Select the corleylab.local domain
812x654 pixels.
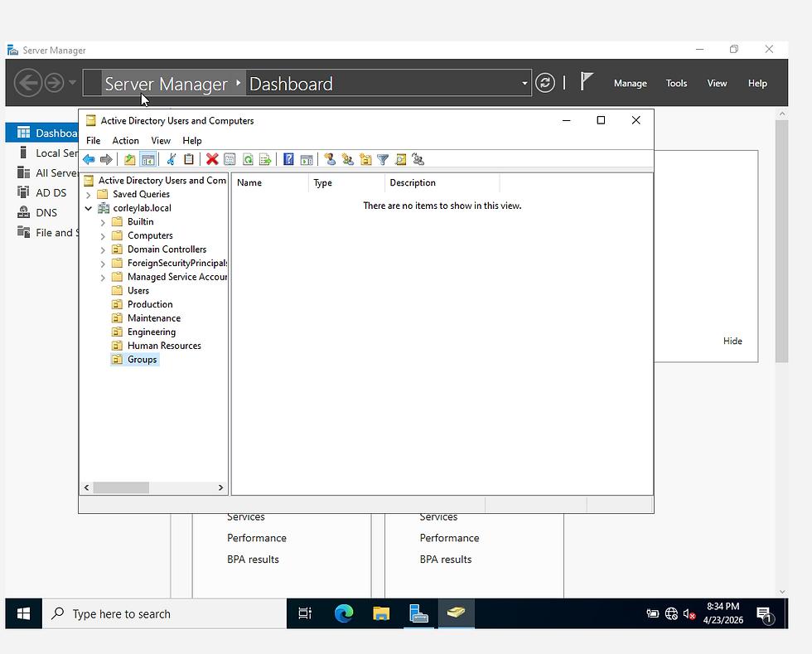click(x=142, y=208)
